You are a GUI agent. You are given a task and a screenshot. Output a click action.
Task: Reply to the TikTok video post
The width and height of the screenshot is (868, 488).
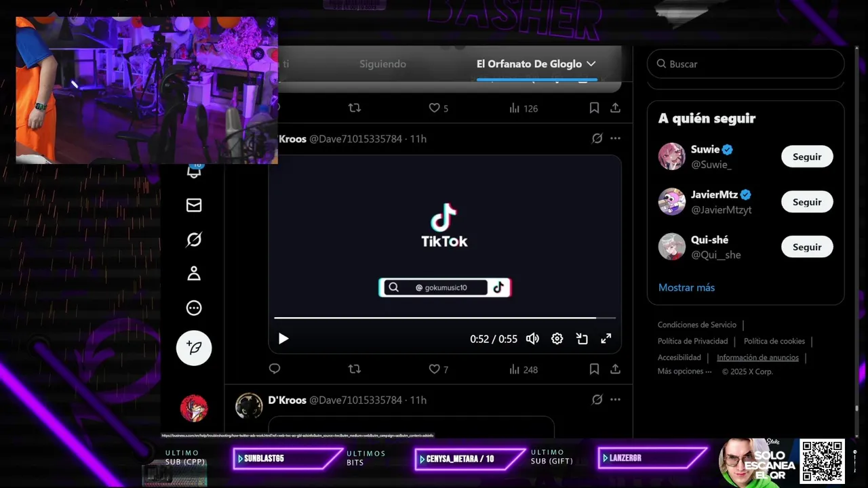[x=275, y=369]
